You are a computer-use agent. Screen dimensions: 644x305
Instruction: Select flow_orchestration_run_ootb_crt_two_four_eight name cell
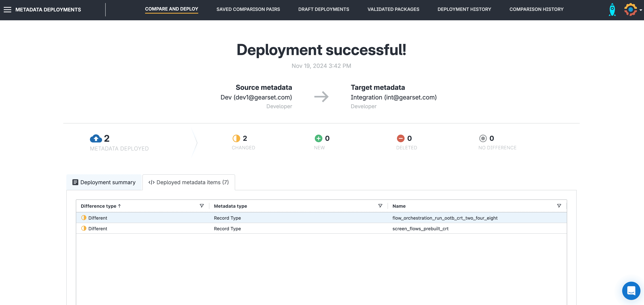[x=445, y=218]
